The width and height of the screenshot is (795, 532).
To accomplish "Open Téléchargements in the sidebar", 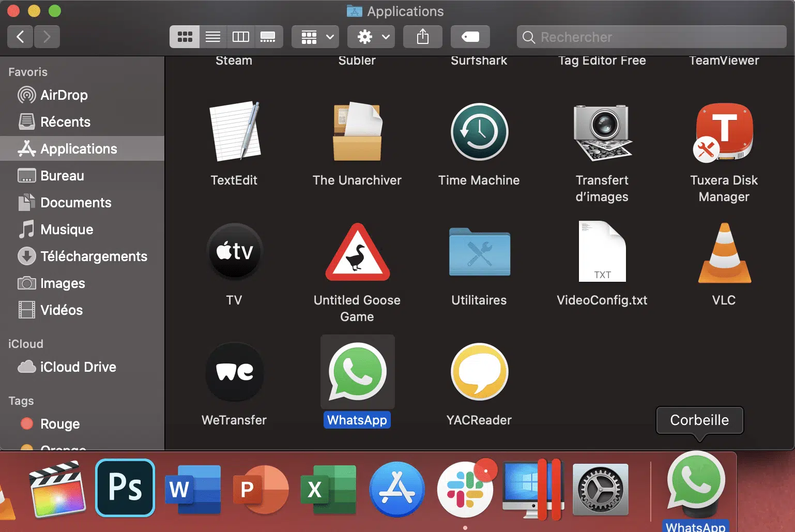I will click(x=82, y=256).
